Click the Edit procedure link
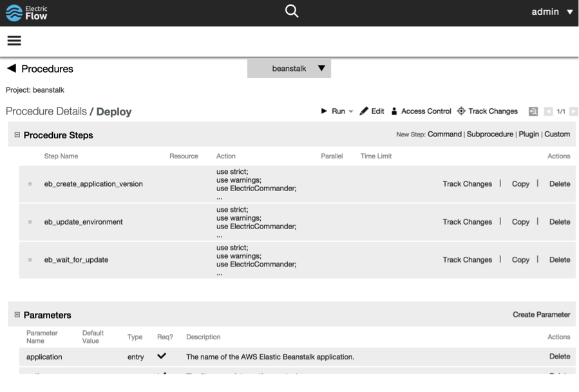The height and width of the screenshot is (392, 579). pyautogui.click(x=378, y=111)
